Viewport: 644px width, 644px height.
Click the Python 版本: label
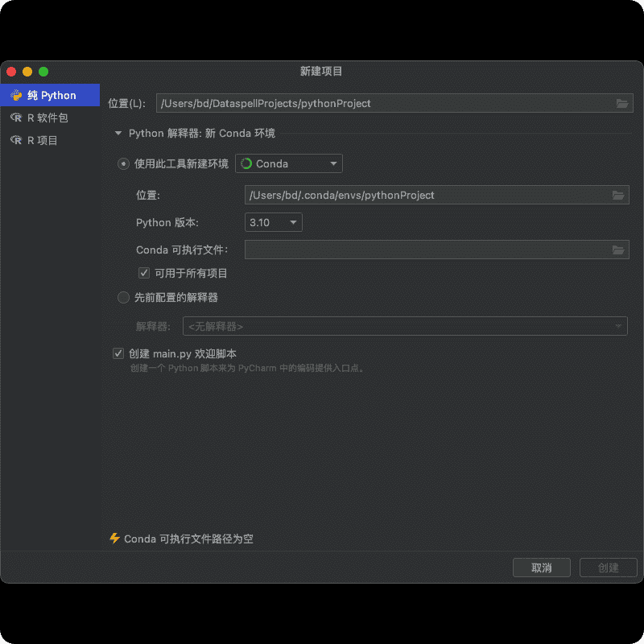(x=167, y=223)
